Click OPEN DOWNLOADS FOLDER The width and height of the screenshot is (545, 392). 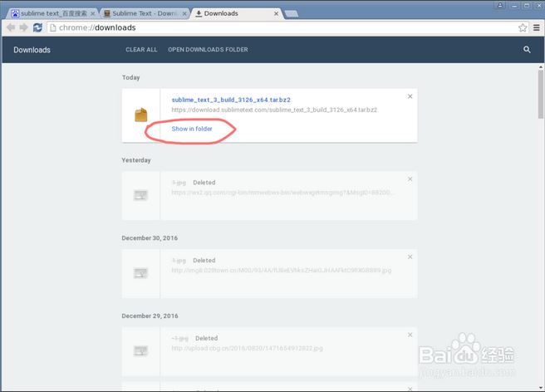(208, 50)
